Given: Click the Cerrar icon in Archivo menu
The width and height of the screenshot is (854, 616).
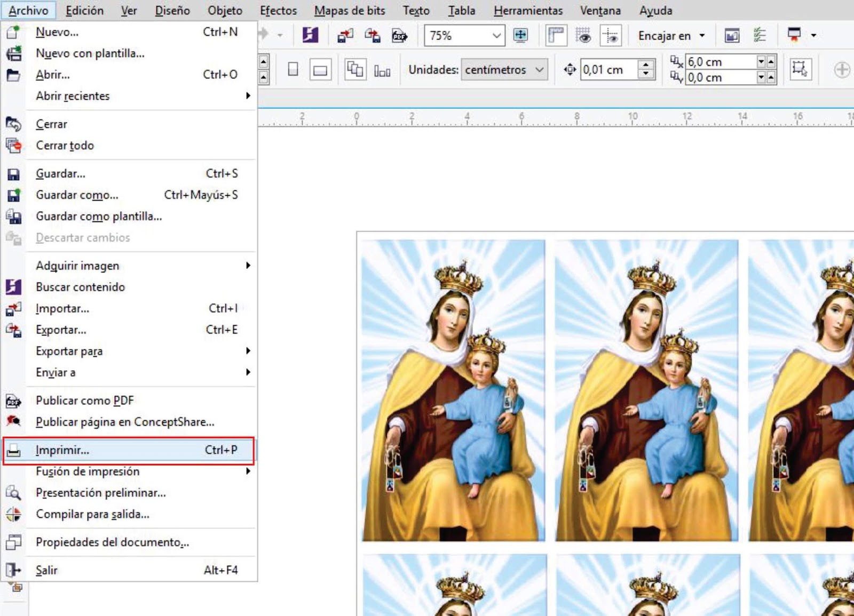Looking at the screenshot, I should pyautogui.click(x=13, y=124).
